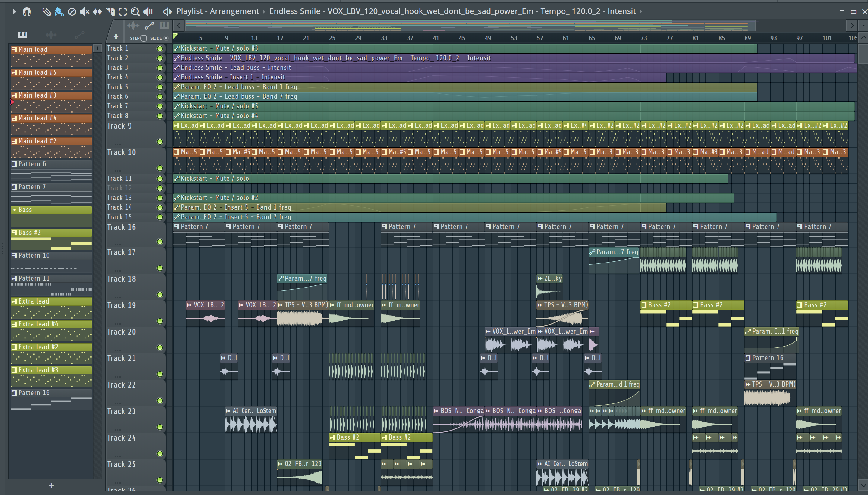
Task: Expand arrow after the Endless Smile clip title
Action: pyautogui.click(x=641, y=11)
